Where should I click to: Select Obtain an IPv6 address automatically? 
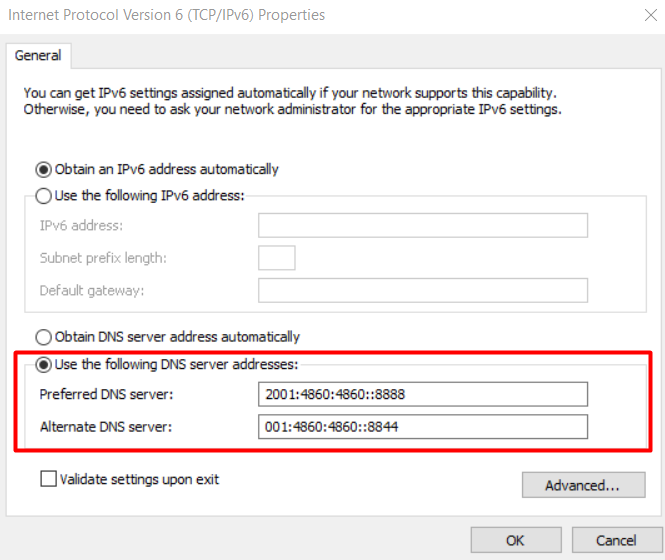pos(43,169)
